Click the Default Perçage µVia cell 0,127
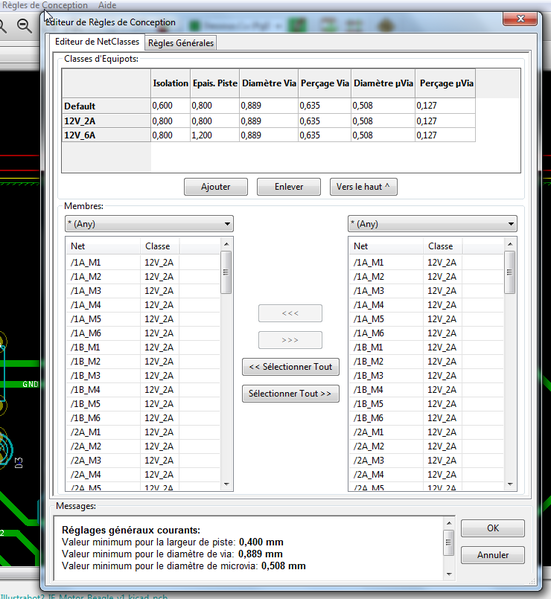This screenshot has width=551, height=599. 446,106
